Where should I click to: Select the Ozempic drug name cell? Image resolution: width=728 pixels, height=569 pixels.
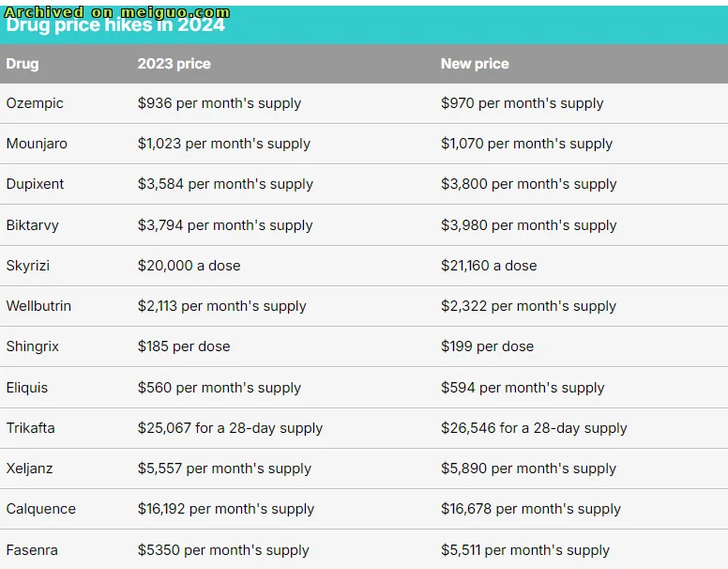(x=35, y=103)
